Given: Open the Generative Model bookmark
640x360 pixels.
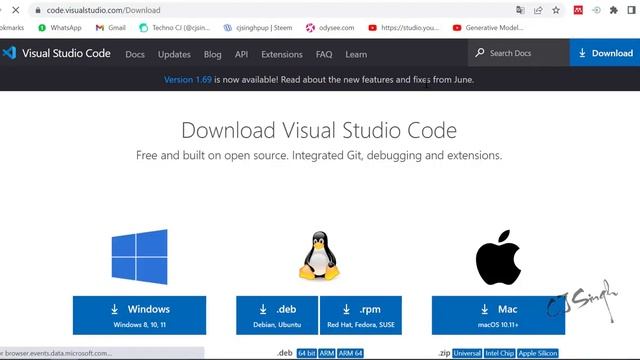Looking at the screenshot, I should [x=488, y=28].
